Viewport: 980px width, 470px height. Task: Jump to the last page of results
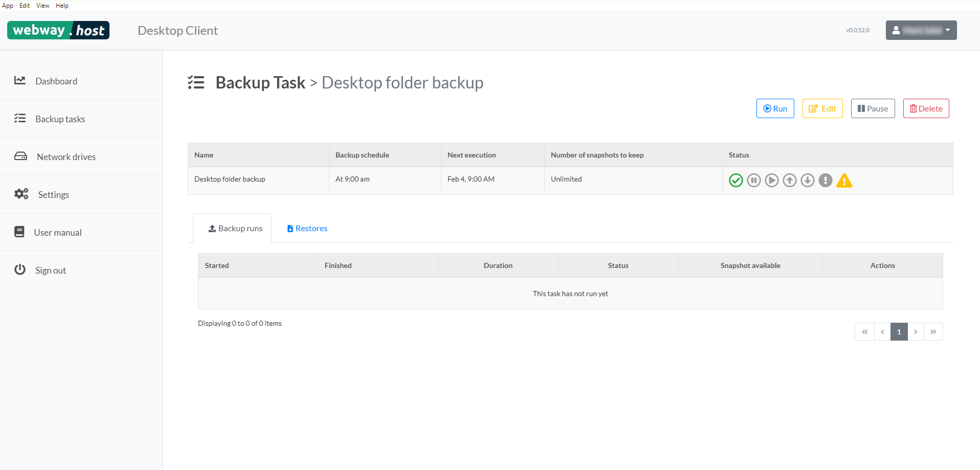pos(933,331)
